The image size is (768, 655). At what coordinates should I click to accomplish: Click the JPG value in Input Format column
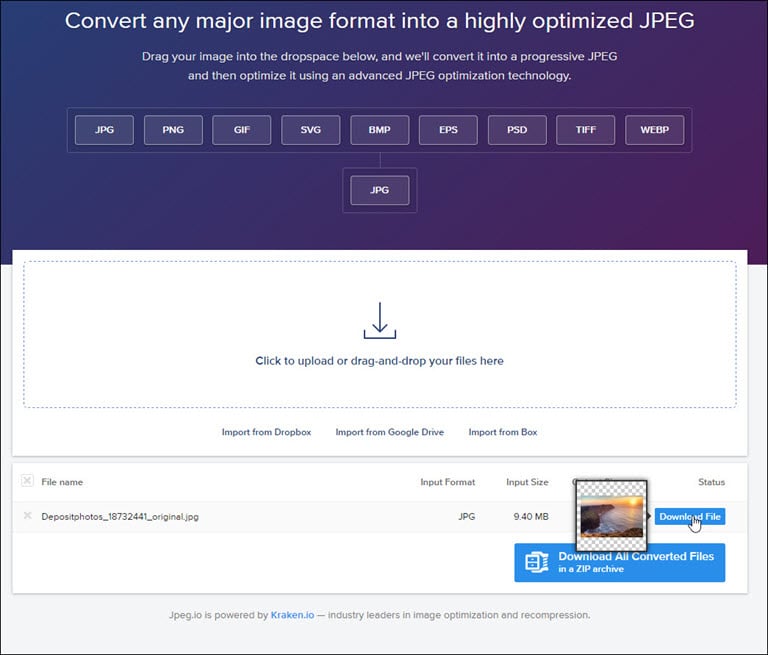click(467, 516)
